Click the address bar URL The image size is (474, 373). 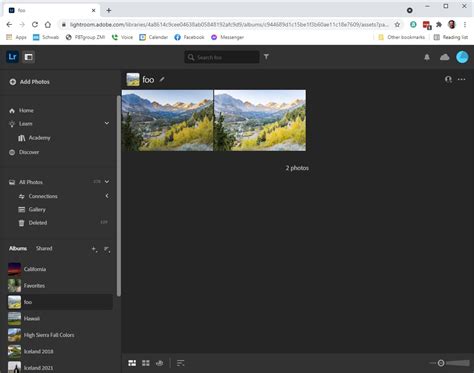(x=229, y=24)
